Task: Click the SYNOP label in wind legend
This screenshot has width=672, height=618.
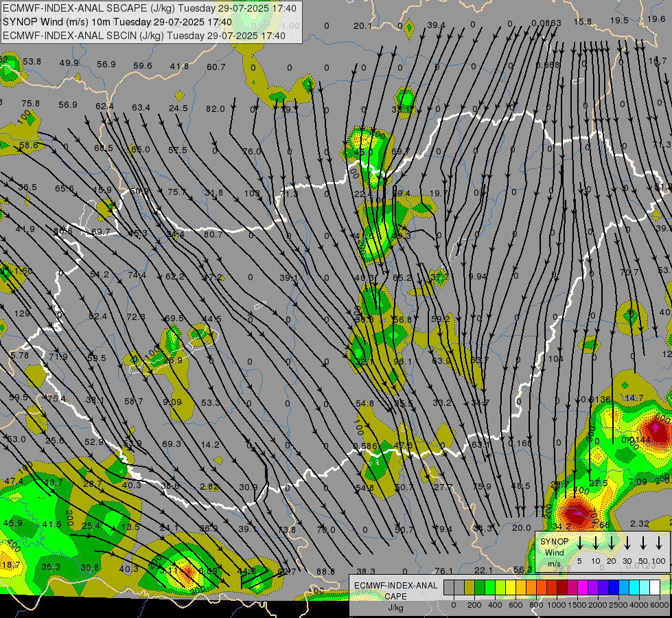Action: [554, 542]
